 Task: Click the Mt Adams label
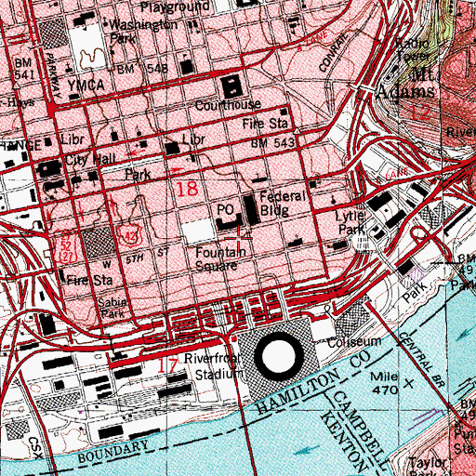[x=406, y=85]
